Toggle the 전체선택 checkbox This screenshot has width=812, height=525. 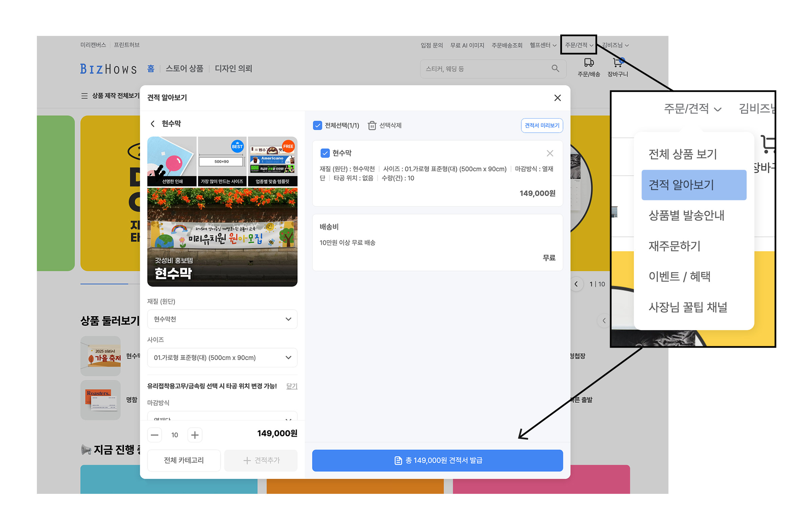click(x=317, y=126)
